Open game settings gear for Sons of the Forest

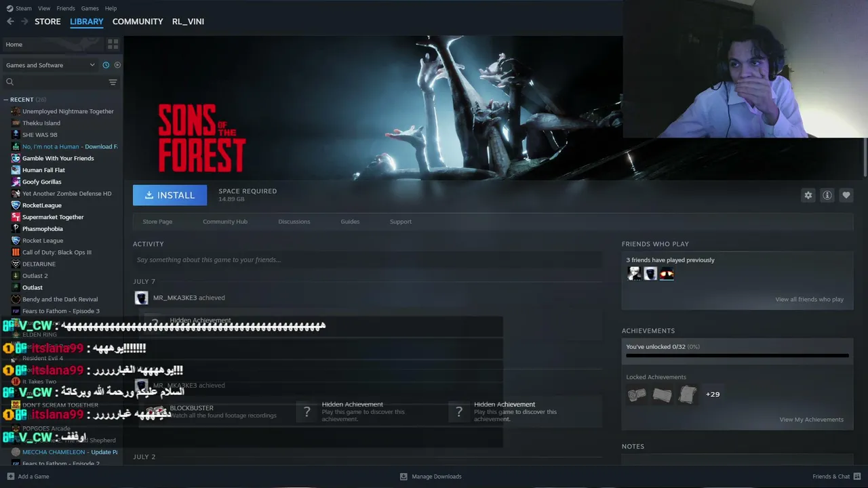(808, 195)
